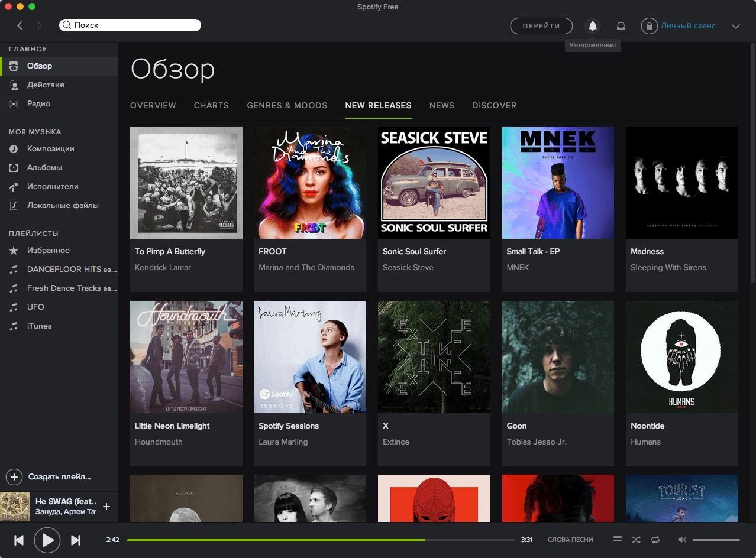Image resolution: width=756 pixels, height=558 pixels.
Task: Open the play queue icon
Action: coord(618,540)
